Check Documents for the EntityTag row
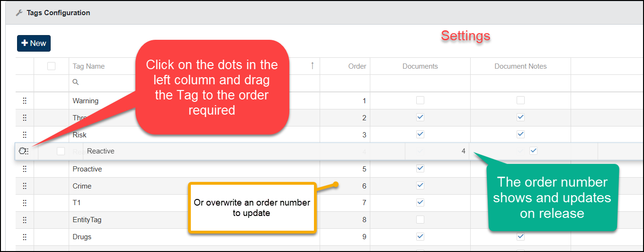644x252 pixels. 420,220
